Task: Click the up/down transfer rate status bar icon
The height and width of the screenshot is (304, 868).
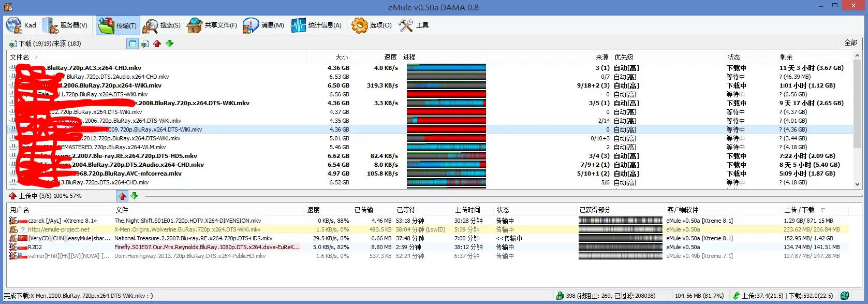Action: tap(736, 296)
